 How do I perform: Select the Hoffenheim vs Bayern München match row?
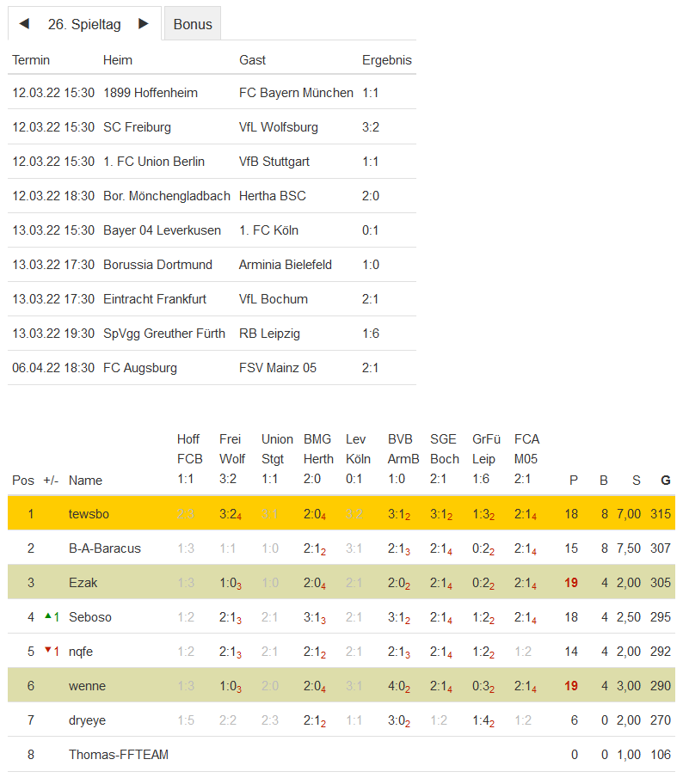(x=212, y=93)
